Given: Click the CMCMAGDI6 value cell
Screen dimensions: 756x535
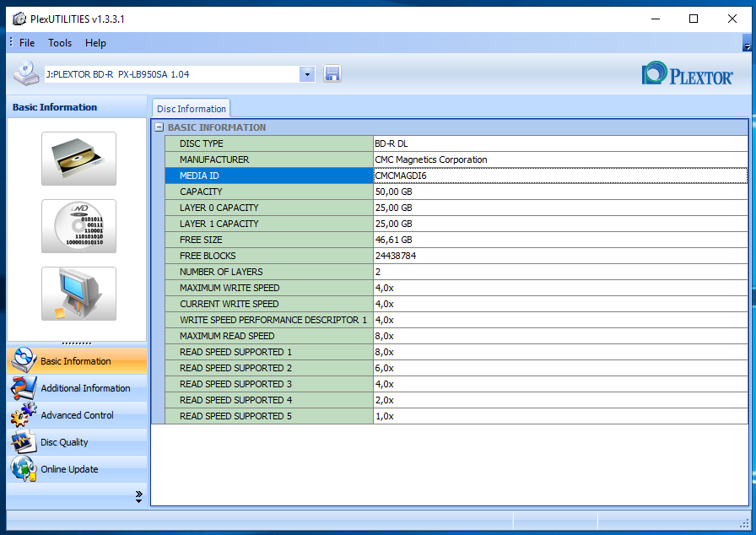Looking at the screenshot, I should click(560, 176).
